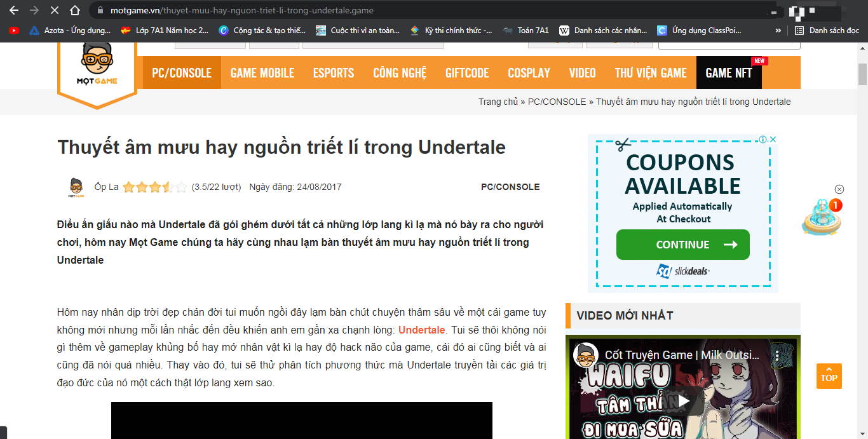Rate article with the fifth star
868x439 pixels.
pos(182,187)
